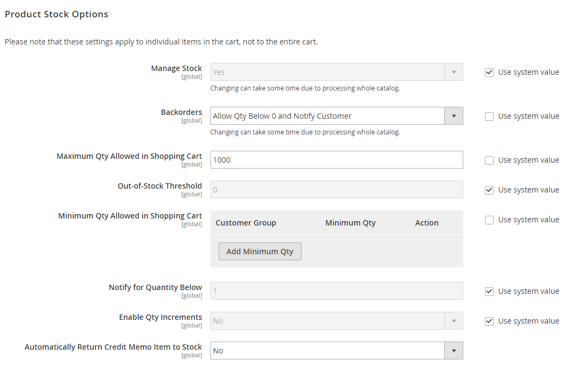Click the global label under Backorders
The image size is (588, 373).
coord(191,120)
